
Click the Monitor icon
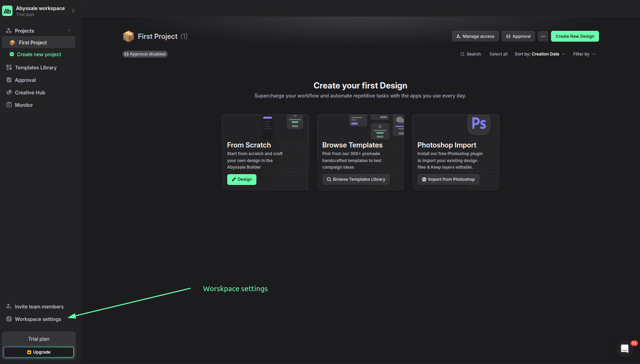tap(9, 105)
